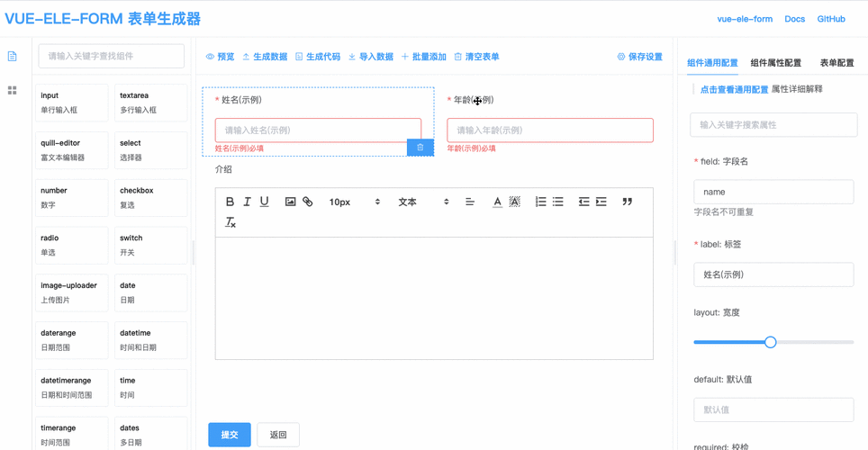Click the document icon in left sidebar
The image size is (868, 450).
tap(13, 57)
